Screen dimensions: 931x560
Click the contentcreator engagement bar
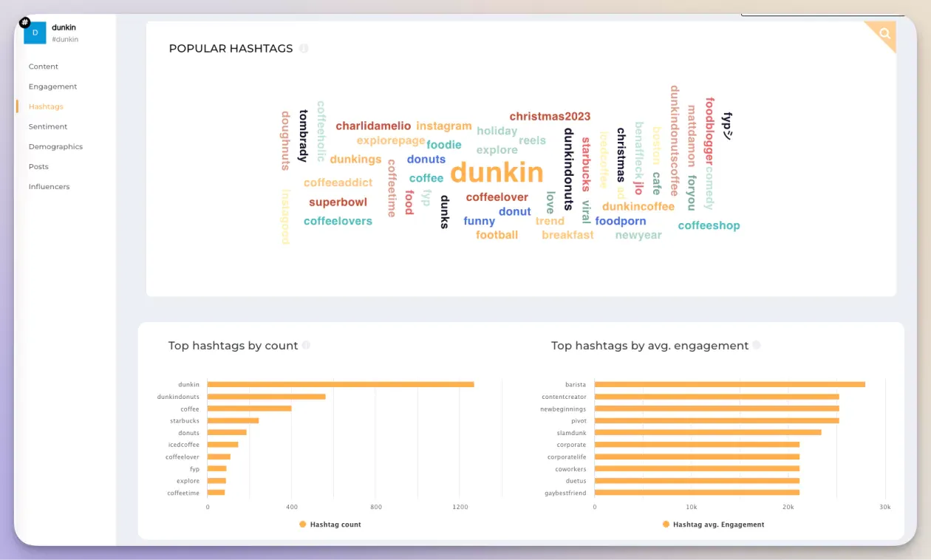717,397
